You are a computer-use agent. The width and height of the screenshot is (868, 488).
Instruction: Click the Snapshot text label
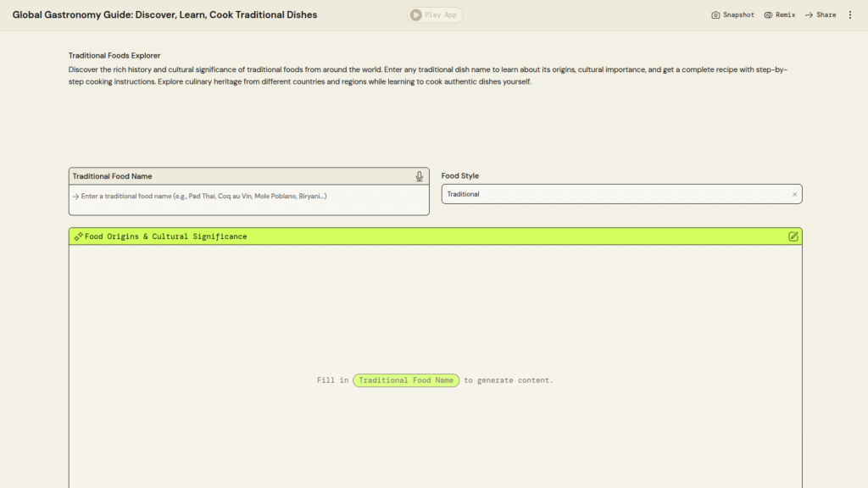738,15
